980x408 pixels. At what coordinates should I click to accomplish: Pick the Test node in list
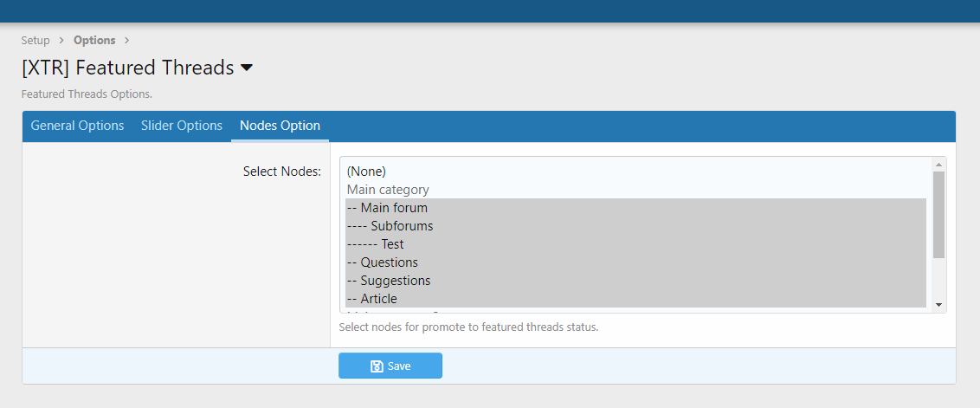click(x=635, y=243)
